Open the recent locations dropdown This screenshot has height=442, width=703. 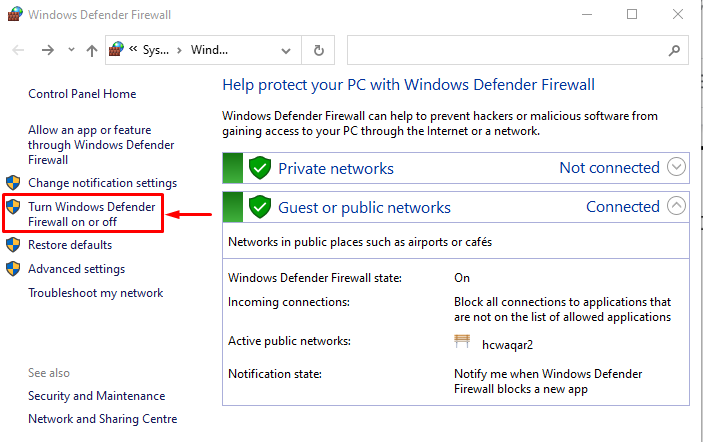(x=71, y=50)
